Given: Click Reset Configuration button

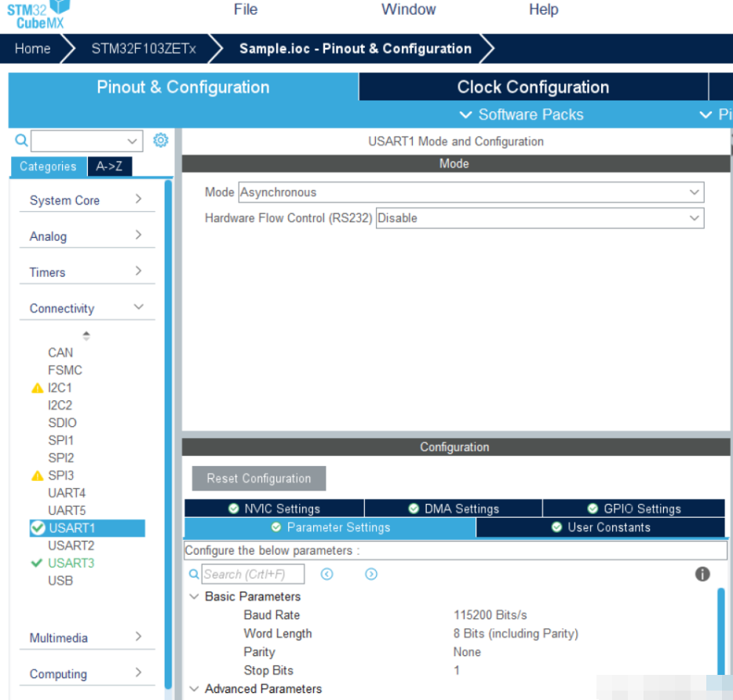Looking at the screenshot, I should pyautogui.click(x=259, y=479).
